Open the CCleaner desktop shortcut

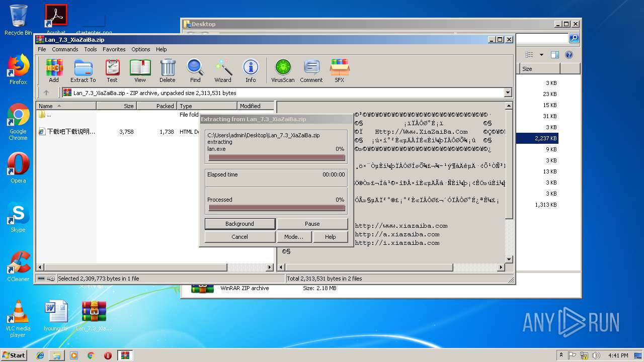click(x=18, y=266)
